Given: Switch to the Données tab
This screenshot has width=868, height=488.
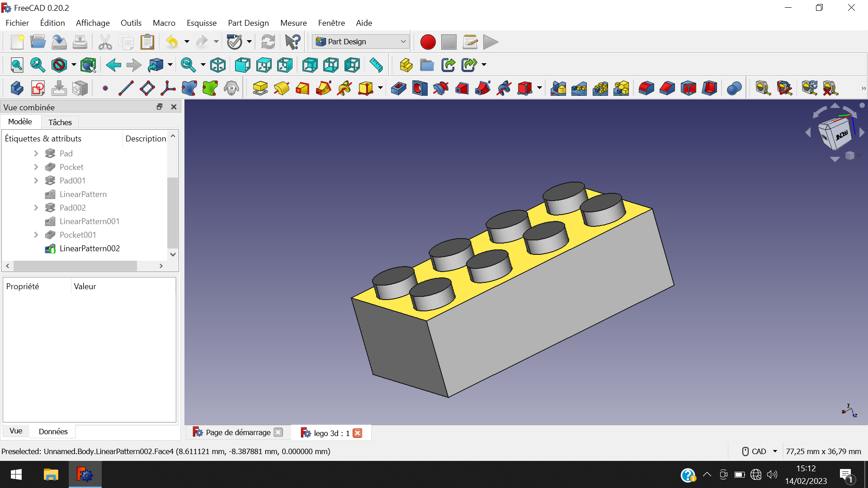Looking at the screenshot, I should pos(53,432).
